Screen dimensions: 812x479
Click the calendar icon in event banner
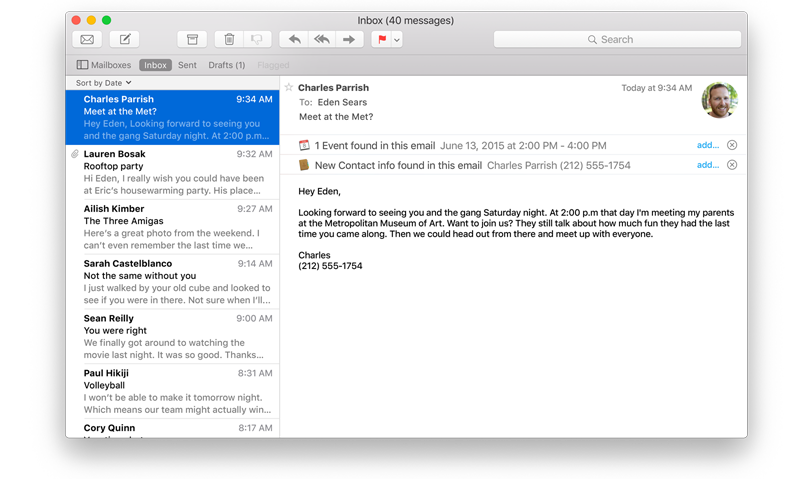pyautogui.click(x=304, y=146)
